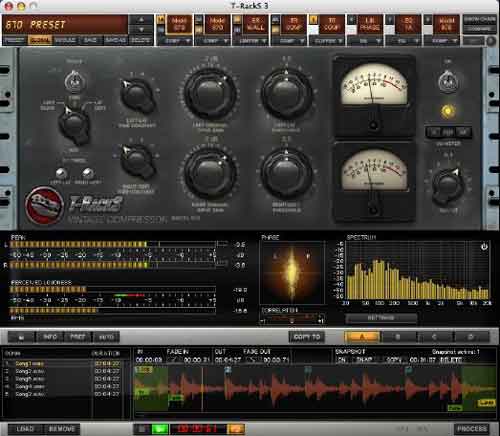Screen dimensions: 500x436
Task: Select snapshot C tab
Action: 434,337
